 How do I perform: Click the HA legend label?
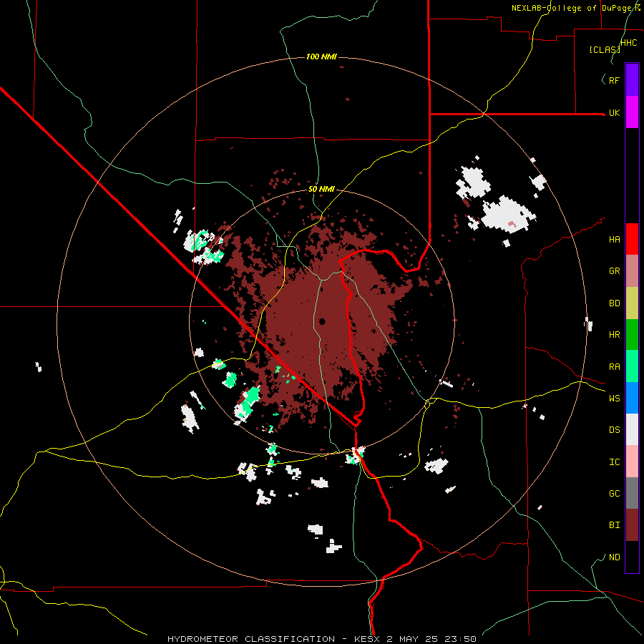[x=615, y=240]
